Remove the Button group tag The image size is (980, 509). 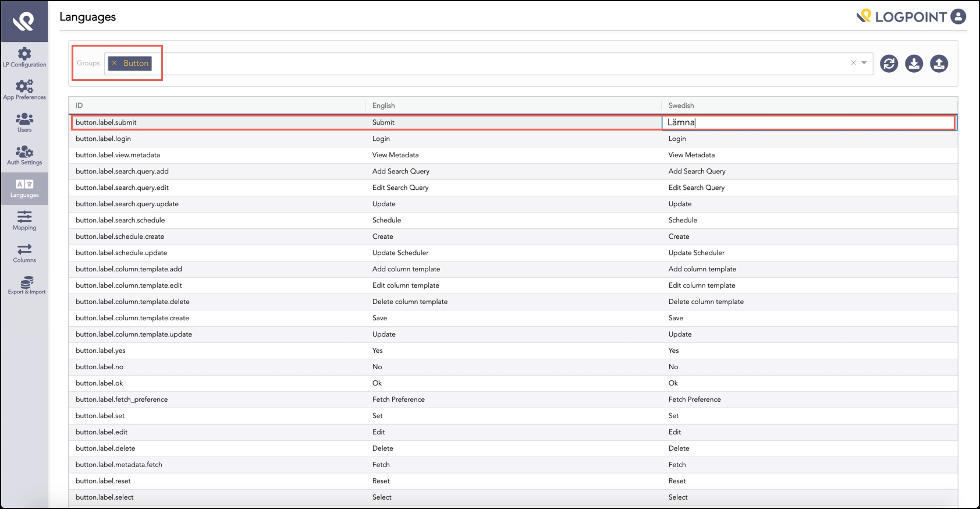(115, 63)
